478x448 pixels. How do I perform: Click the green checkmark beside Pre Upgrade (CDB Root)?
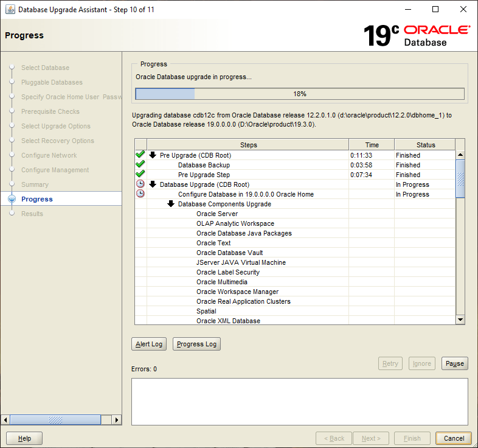(x=140, y=155)
